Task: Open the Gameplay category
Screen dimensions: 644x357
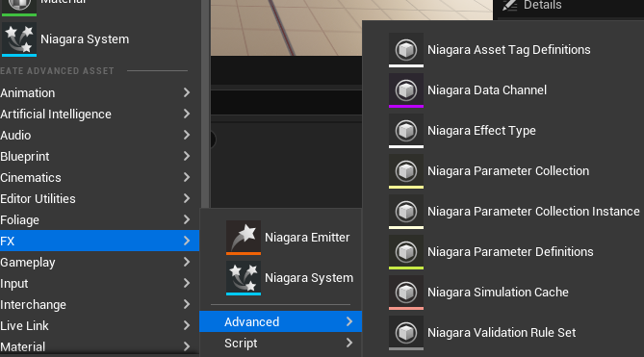Action: click(99, 262)
